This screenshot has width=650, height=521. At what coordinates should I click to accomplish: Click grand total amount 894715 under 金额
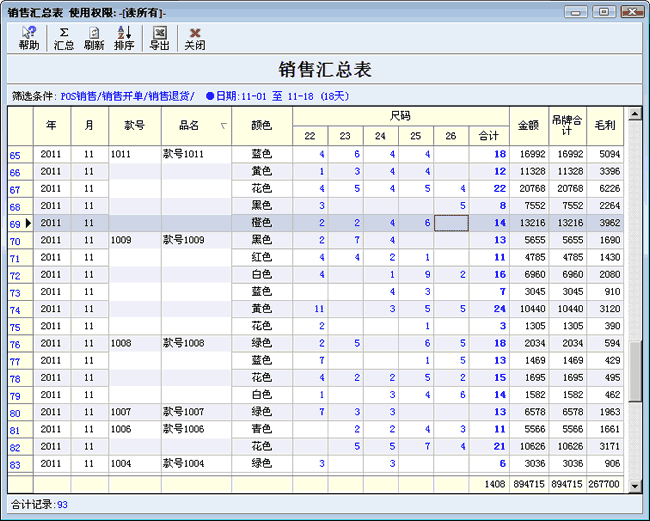529,484
